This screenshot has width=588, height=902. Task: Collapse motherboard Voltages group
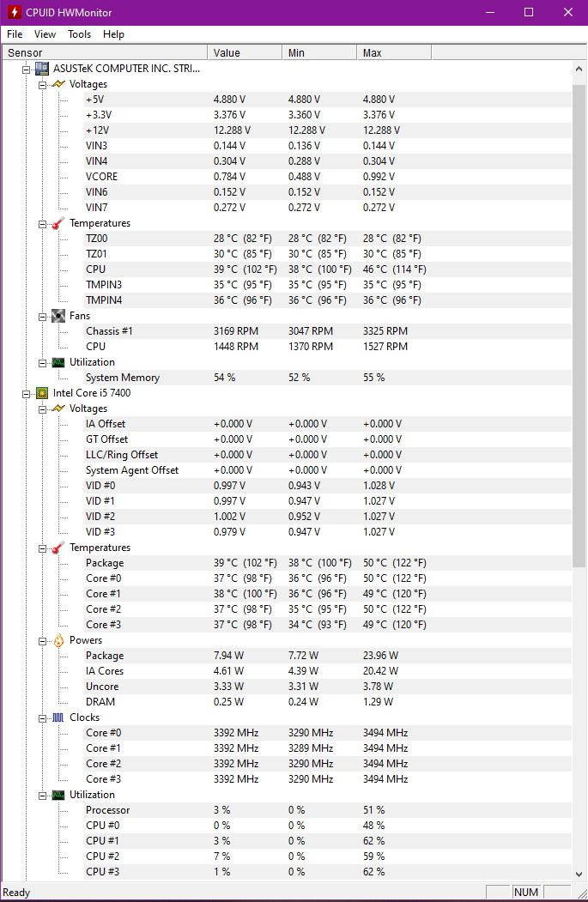click(42, 85)
